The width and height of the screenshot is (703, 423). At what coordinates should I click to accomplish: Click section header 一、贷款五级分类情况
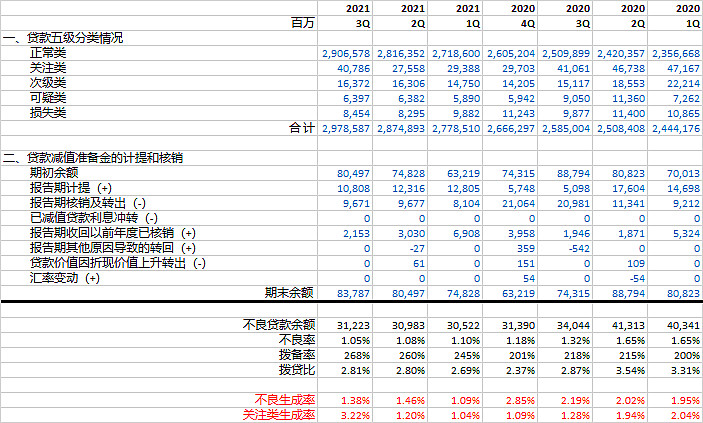click(63, 38)
